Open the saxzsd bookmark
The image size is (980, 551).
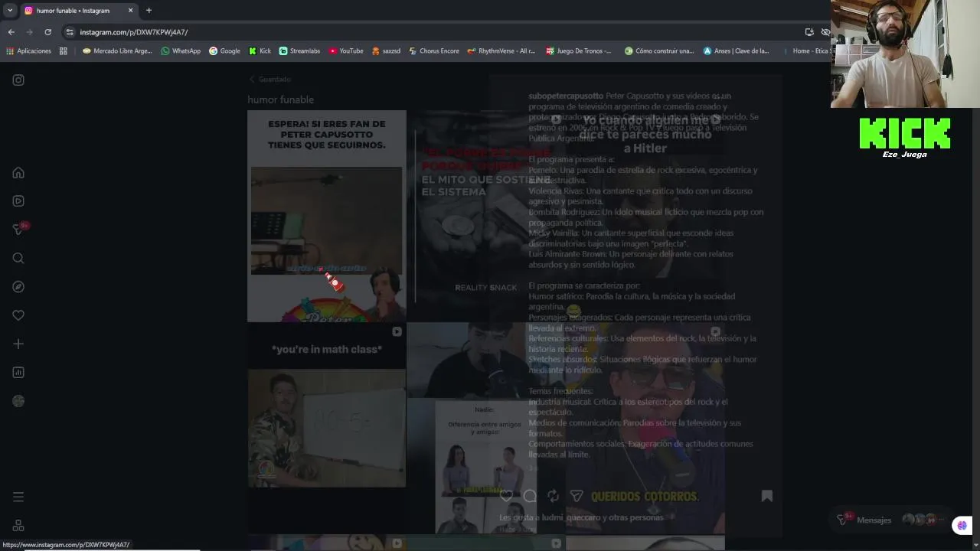click(x=386, y=51)
